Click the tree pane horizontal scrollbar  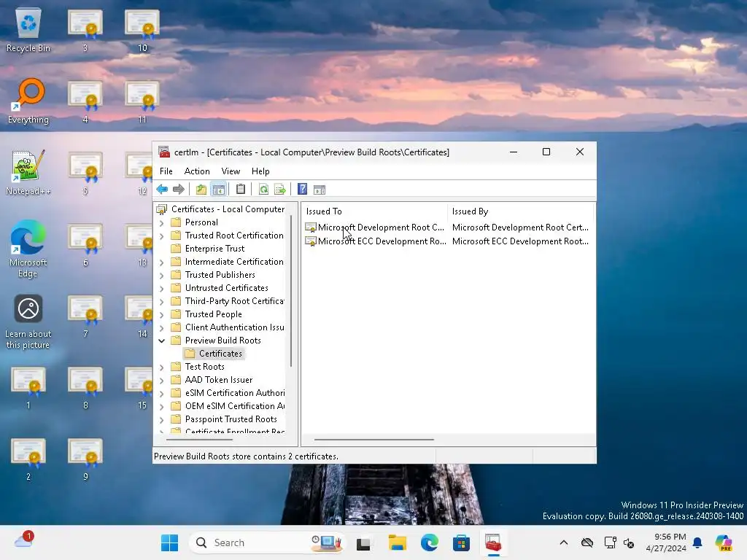(x=199, y=440)
